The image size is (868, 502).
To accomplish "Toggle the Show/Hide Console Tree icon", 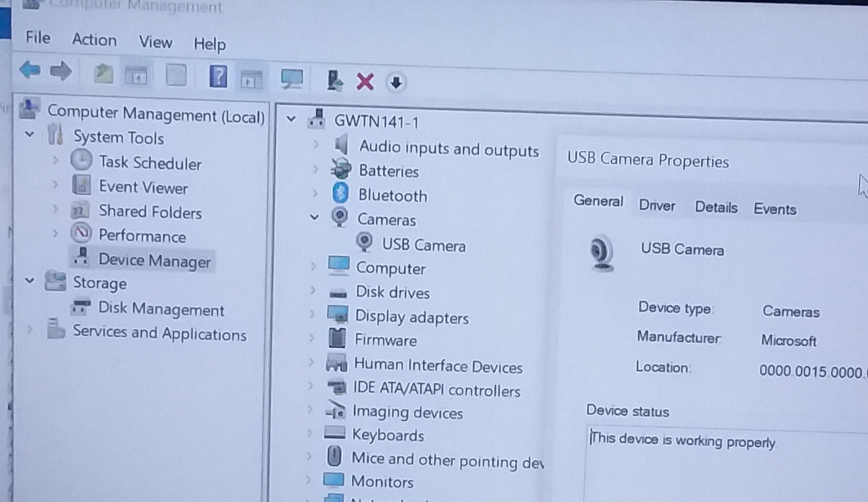I will (x=136, y=75).
